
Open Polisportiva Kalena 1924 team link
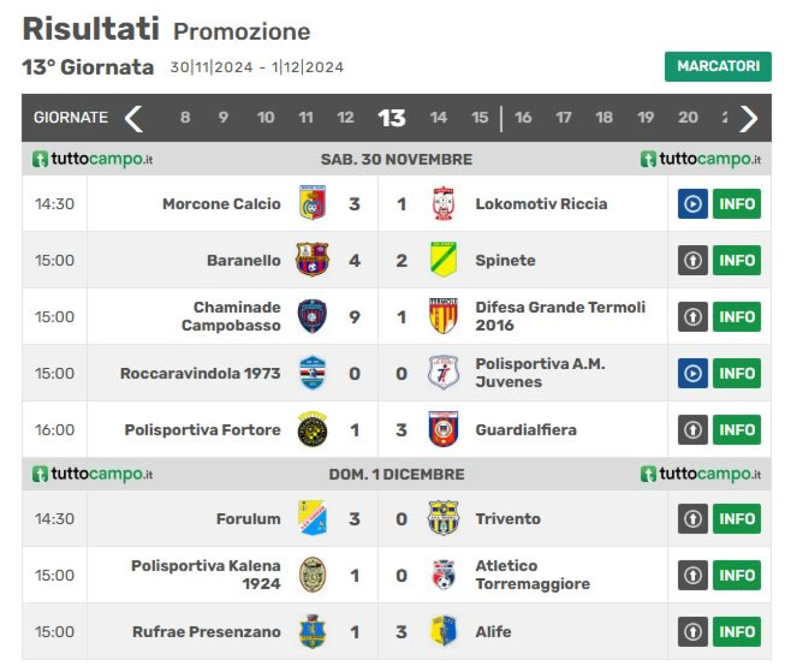pos(205,575)
